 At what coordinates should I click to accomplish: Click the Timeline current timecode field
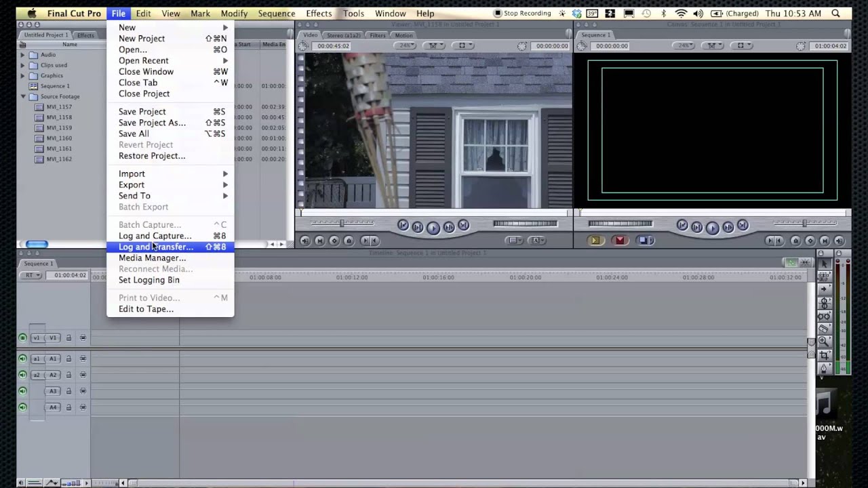coord(66,275)
